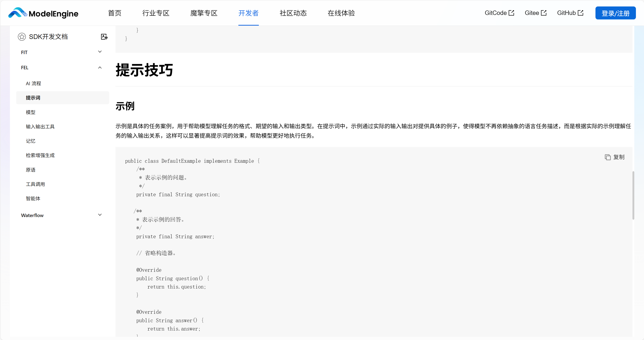Switch to the 社区动态 tab
Screen dimensions: 644x340
coord(293,13)
